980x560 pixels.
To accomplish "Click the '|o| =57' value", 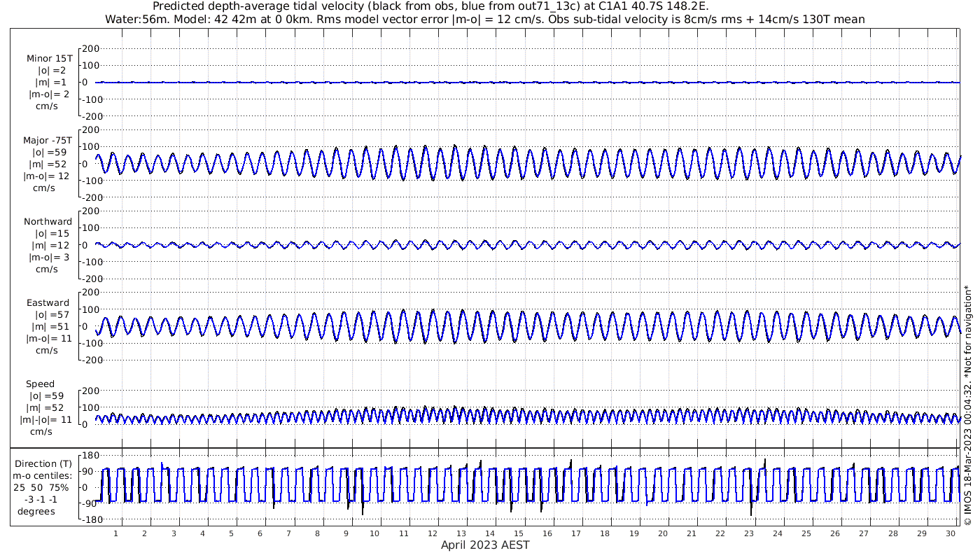I will coord(52,314).
